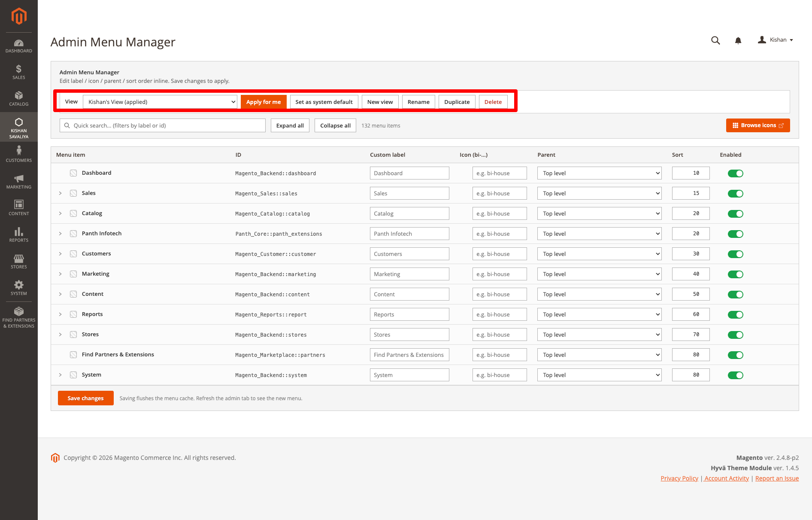Viewport: 812px width, 520px height.
Task: Open Kishan Savaliya hexagon menu
Action: 19,128
